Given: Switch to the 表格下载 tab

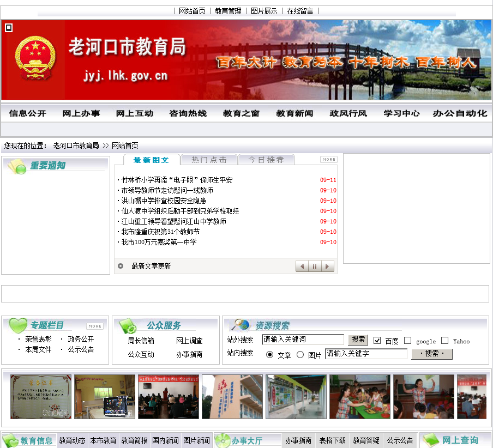Looking at the screenshot, I should tap(332, 440).
